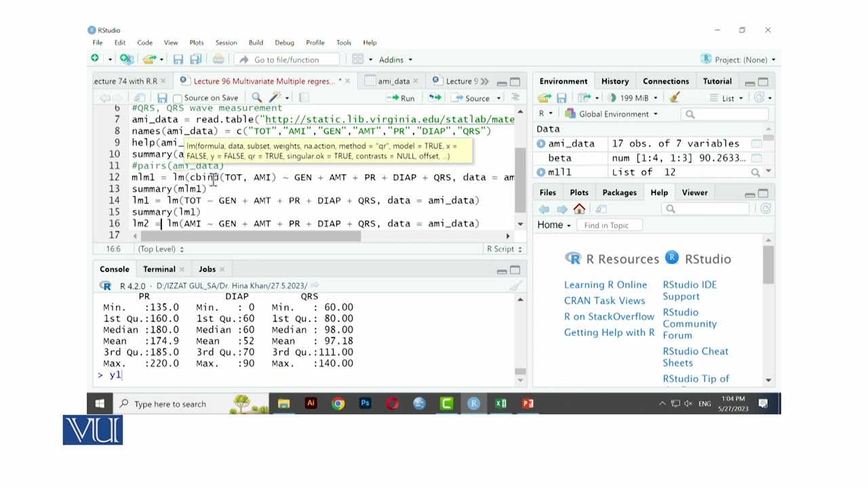This screenshot has height=488, width=868.
Task: Open find and replace with the magnifier icon
Action: tap(256, 98)
